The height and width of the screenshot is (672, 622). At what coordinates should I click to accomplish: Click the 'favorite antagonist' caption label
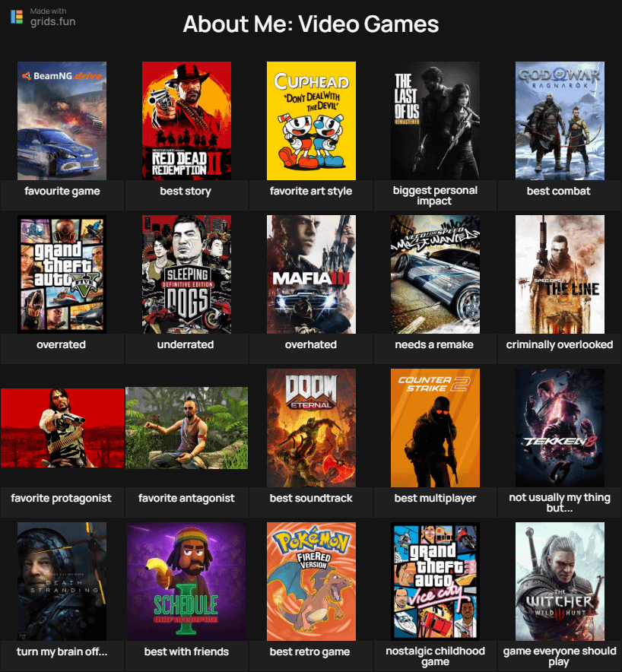[x=186, y=499]
